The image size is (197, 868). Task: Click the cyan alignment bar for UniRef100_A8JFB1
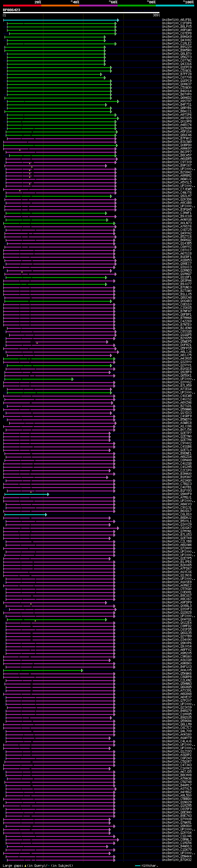click(61, 20)
